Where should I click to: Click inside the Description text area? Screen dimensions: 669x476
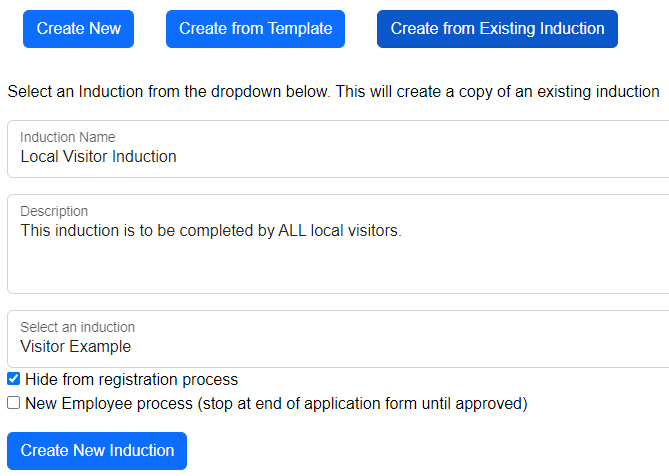point(338,244)
